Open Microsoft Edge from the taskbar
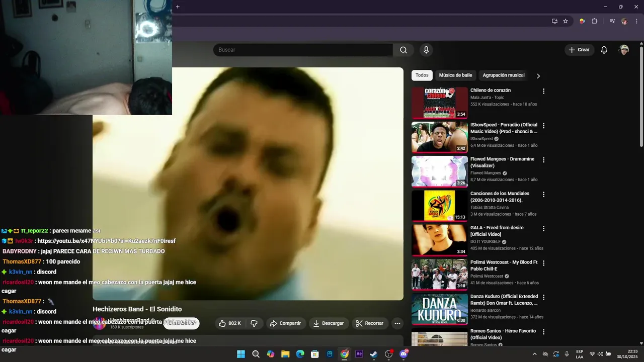Image resolution: width=644 pixels, height=362 pixels. [x=300, y=354]
